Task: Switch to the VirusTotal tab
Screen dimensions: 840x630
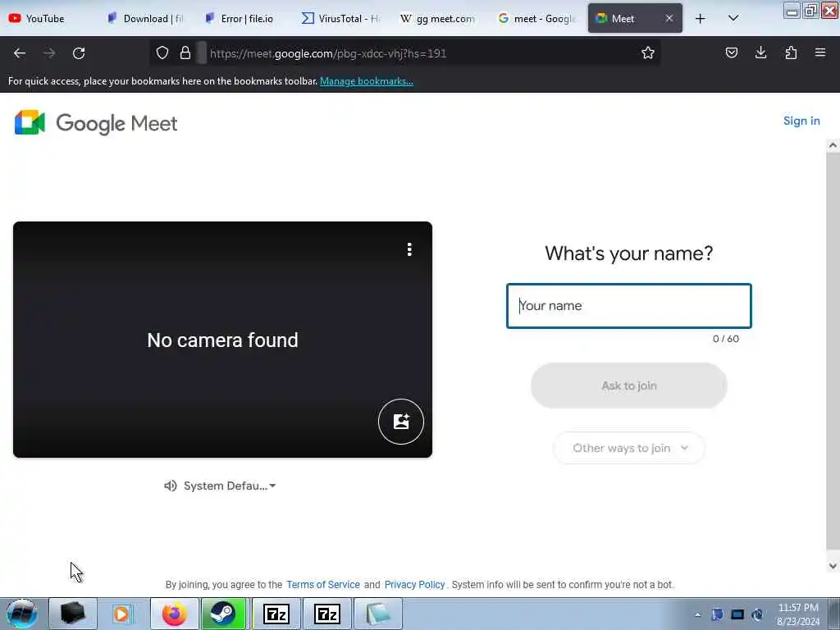Action: click(x=340, y=19)
